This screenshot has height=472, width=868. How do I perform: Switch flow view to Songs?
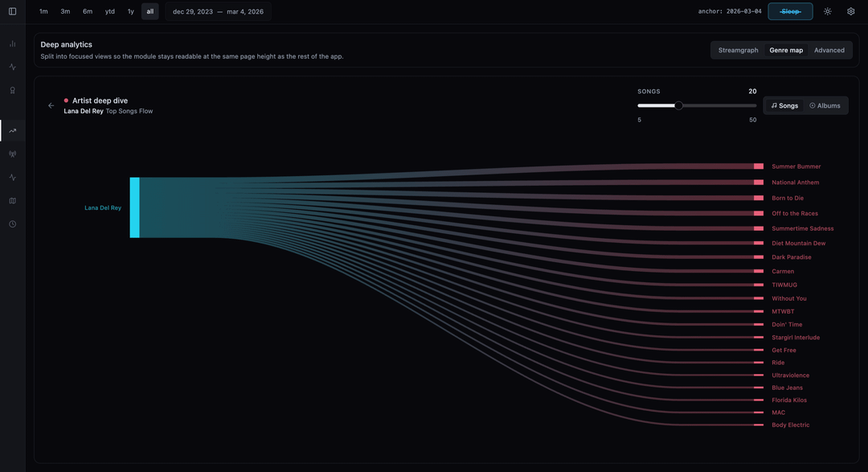coord(784,105)
